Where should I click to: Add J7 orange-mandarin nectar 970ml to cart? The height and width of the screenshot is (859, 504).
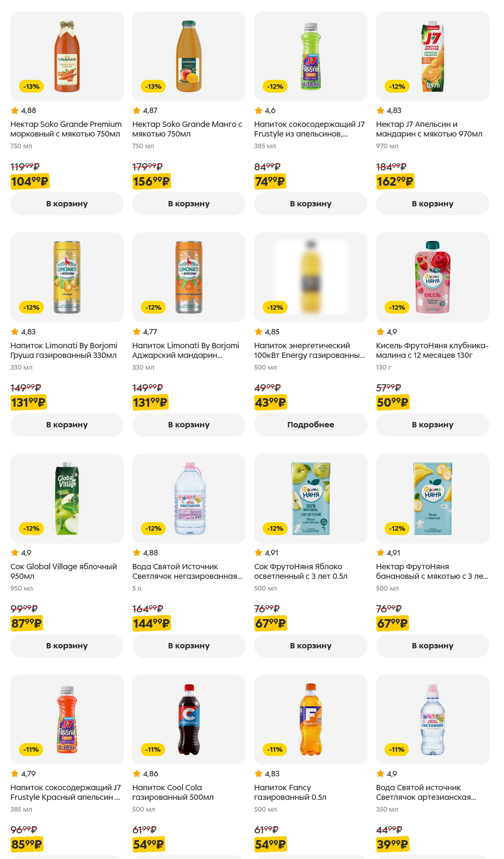pos(432,204)
